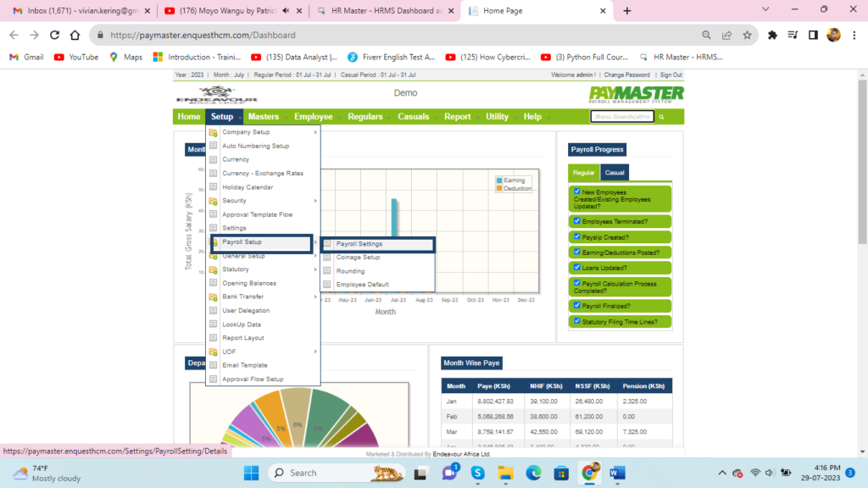Click the Sign Out link

pyautogui.click(x=671, y=75)
